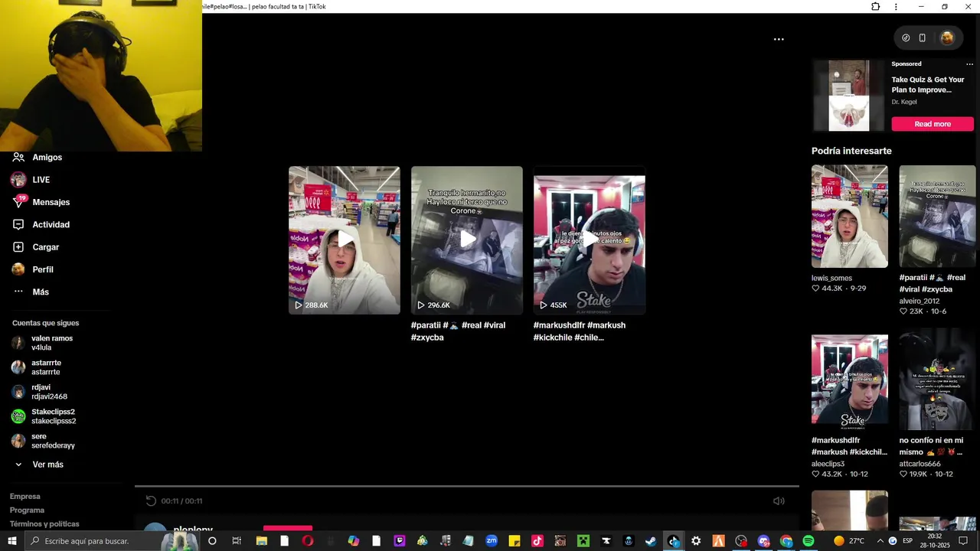Open video three-dots options menu
This screenshot has width=980, height=551.
point(779,39)
